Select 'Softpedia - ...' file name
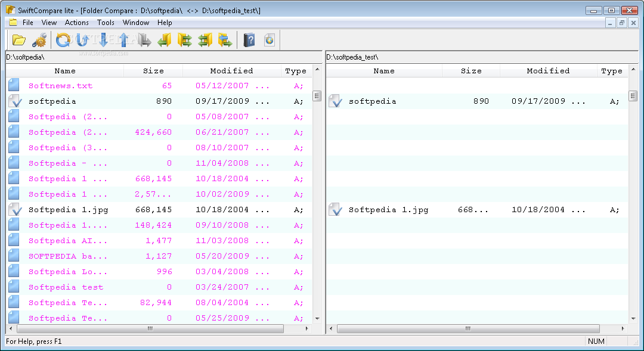Image resolution: width=644 pixels, height=351 pixels. (68, 163)
